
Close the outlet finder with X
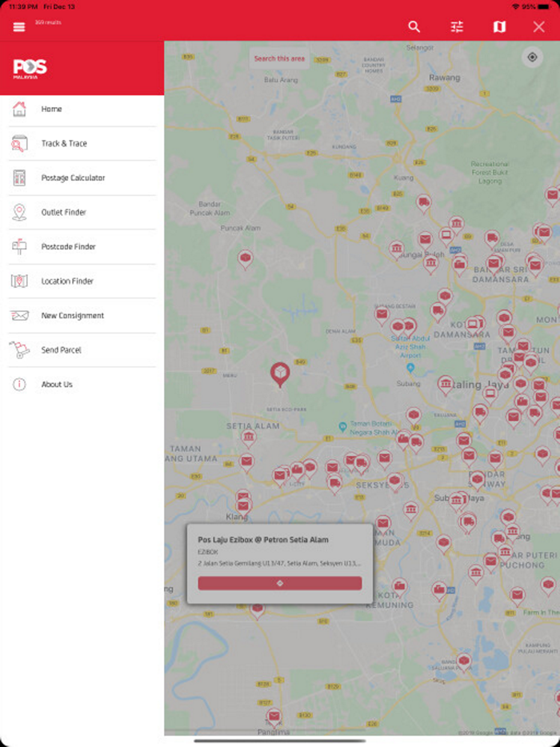click(x=538, y=26)
